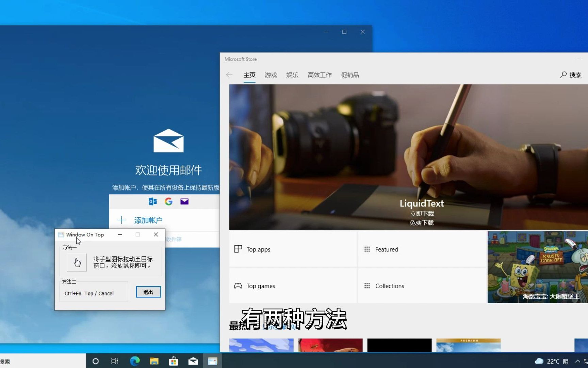Viewport: 588px width, 368px height.
Task: Open Mail from taskbar
Action: [193, 361]
